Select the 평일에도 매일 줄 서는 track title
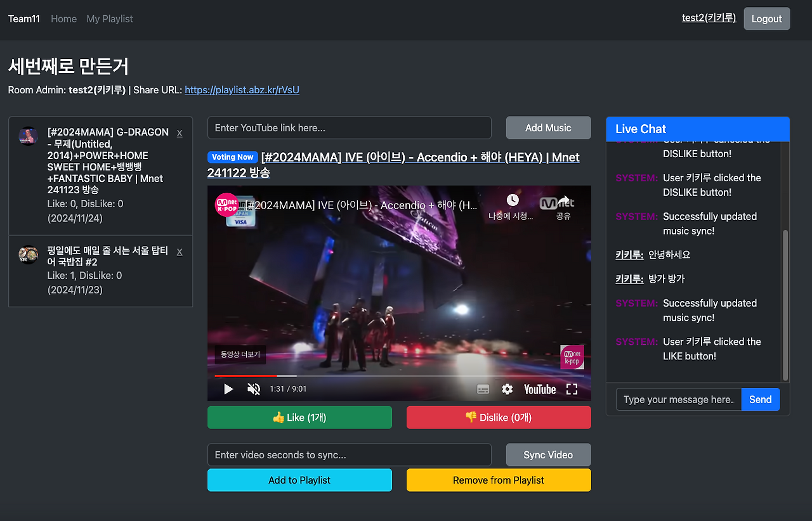 [x=108, y=256]
